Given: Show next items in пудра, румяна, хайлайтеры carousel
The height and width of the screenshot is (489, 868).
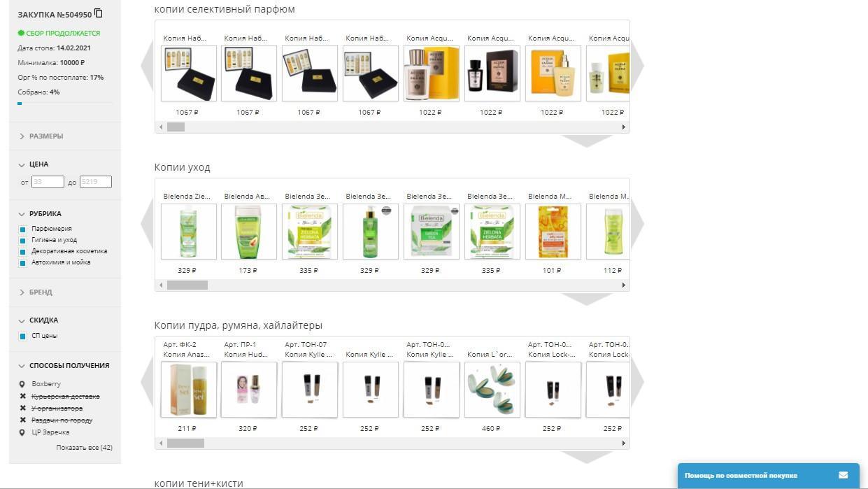Looking at the screenshot, I should pyautogui.click(x=637, y=381).
